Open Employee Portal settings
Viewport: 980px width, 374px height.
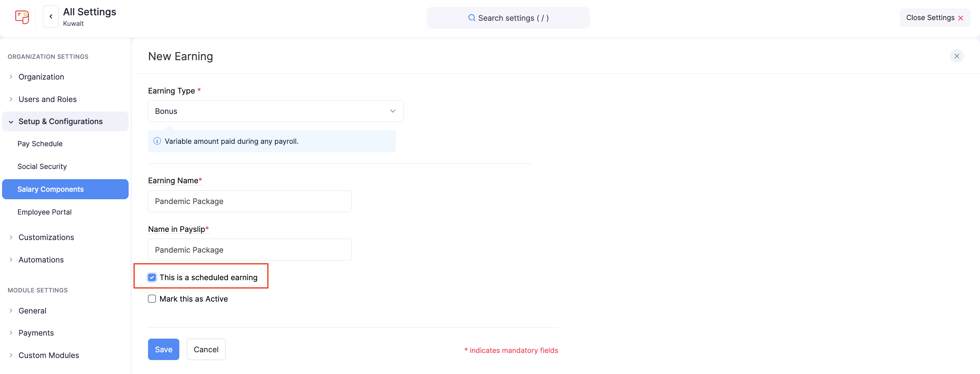click(45, 212)
